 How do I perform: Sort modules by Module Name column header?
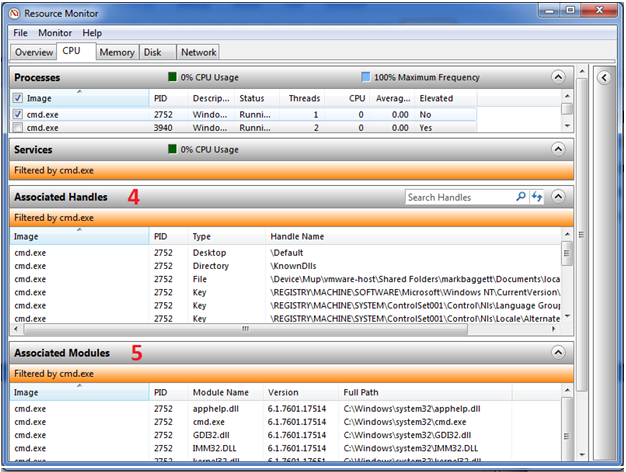220,392
